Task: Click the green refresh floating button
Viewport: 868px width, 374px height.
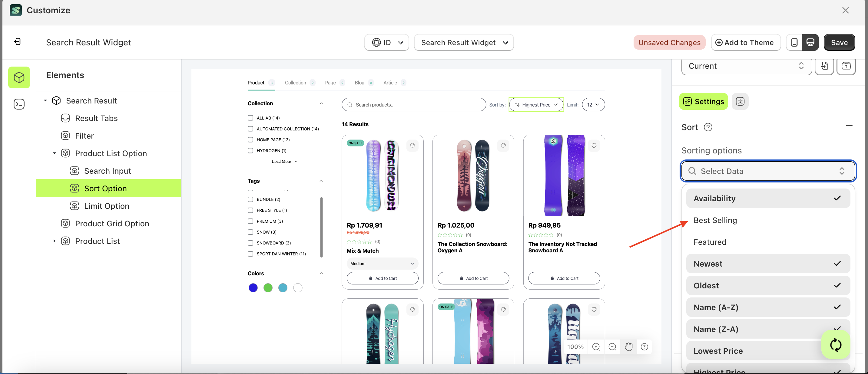Action: coord(835,345)
